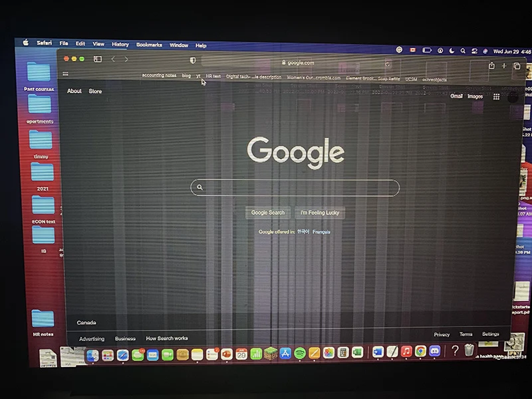
Task: Open the Window menu
Action: coord(179,45)
